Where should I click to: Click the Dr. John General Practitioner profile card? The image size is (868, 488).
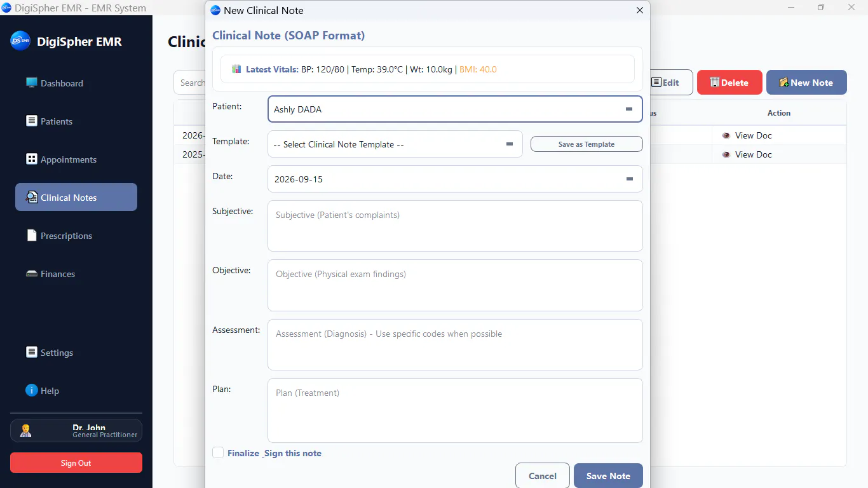click(x=76, y=431)
